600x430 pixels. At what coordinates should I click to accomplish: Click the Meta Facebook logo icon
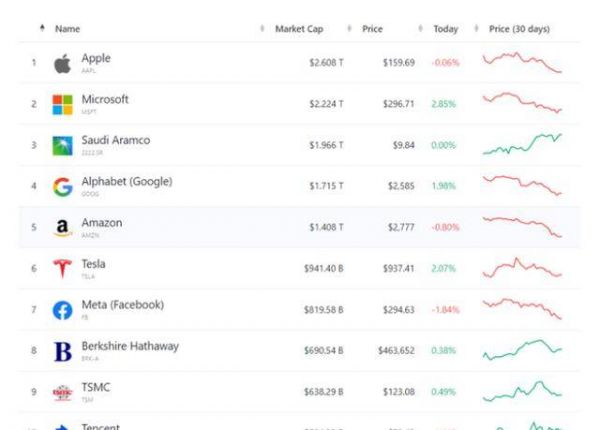click(x=62, y=310)
